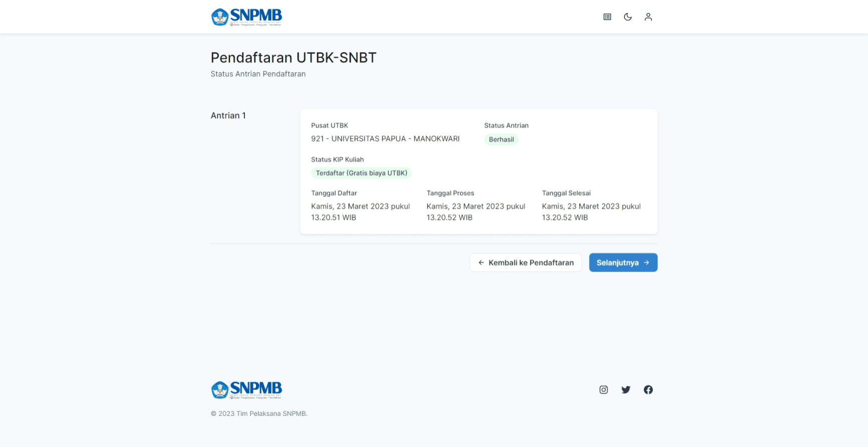
Task: Open the Facebook icon in the footer
Action: (648, 390)
